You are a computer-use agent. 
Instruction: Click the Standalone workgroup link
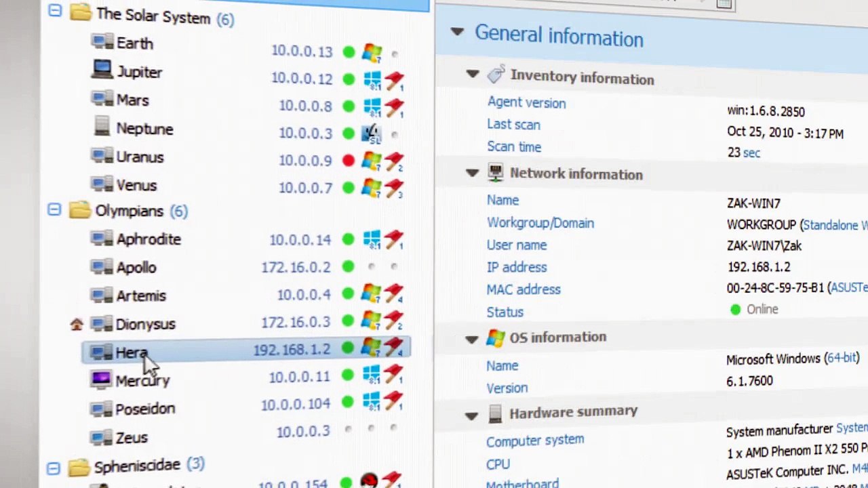[x=835, y=225]
